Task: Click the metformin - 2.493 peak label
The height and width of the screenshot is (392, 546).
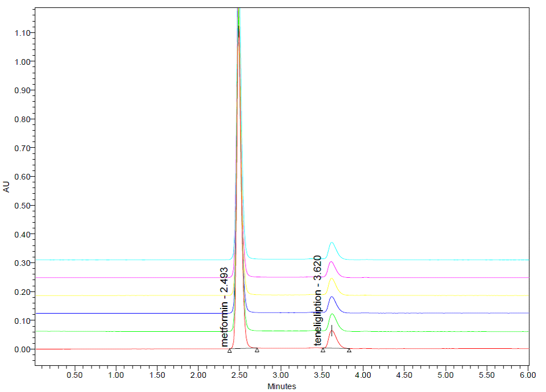Action: pos(225,307)
